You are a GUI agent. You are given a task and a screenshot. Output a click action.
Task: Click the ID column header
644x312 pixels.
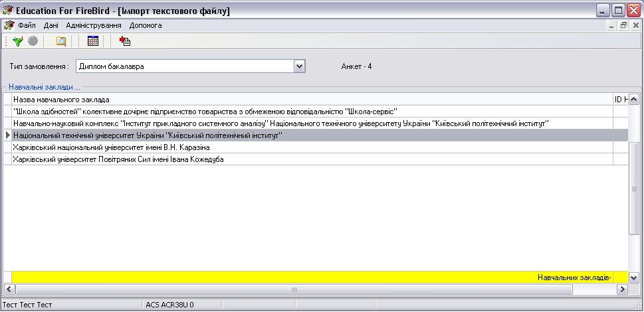[621, 99]
